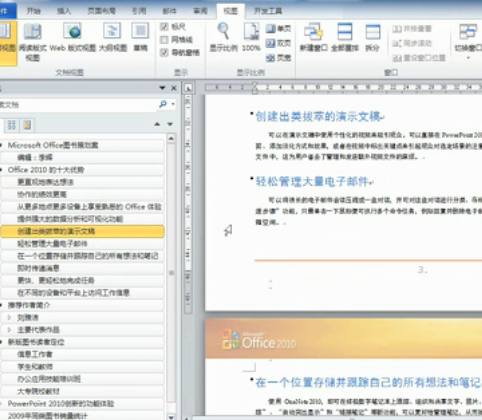Arrange All windows (全部重排)
Screen dimensions: 482x420
pyautogui.click(x=345, y=37)
